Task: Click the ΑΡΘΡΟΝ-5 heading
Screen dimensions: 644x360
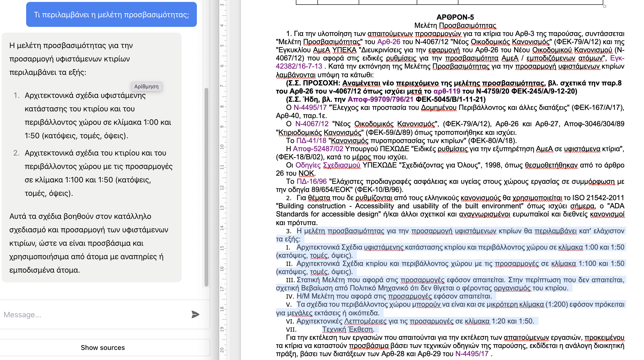Action: [x=455, y=17]
